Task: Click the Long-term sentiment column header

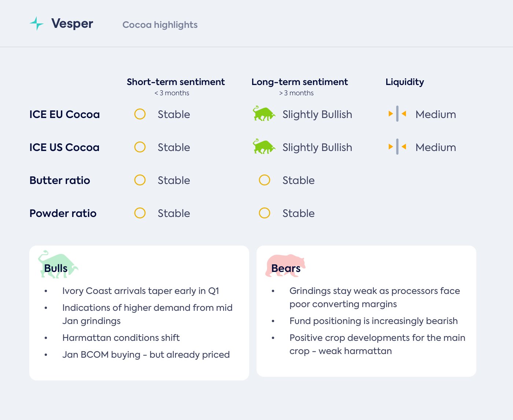Action: 299,82
